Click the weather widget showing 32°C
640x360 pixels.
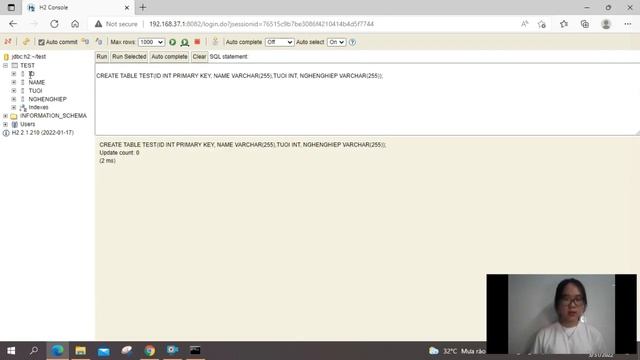click(457, 351)
